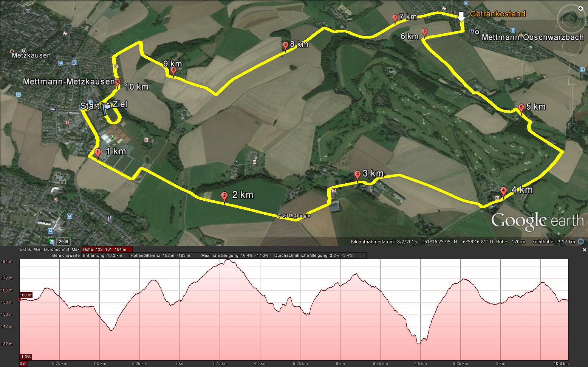Click the Mettmann-Obschwarzbach place label
This screenshot has width=588, height=367.
(x=532, y=37)
